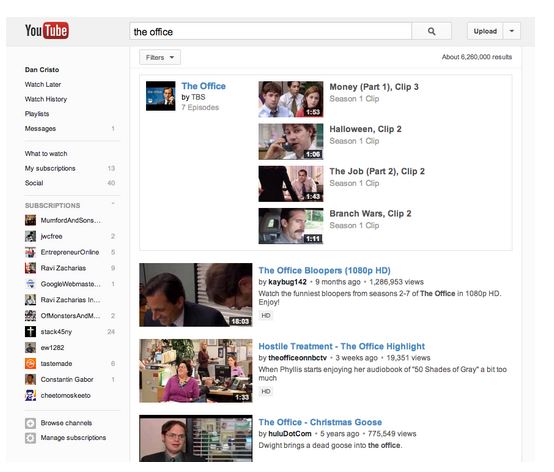Play the Money (Part 1), Clip 3 thumbnail

[291, 99]
